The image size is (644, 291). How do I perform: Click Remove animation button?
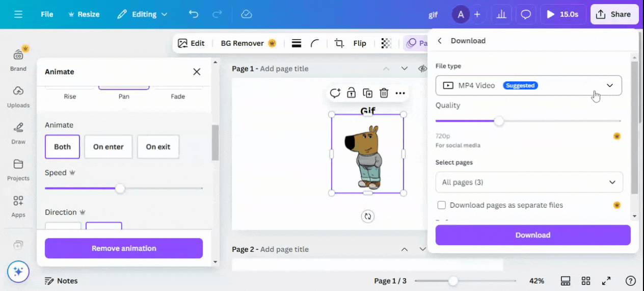pyautogui.click(x=124, y=248)
